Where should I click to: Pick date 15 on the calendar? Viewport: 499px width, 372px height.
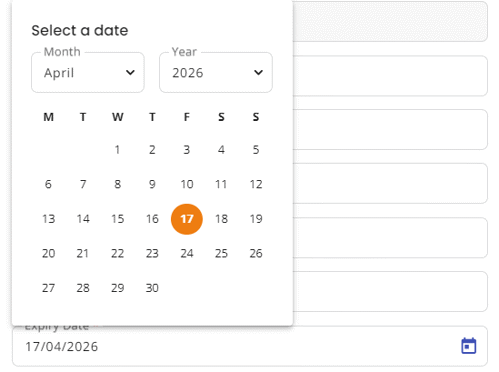[x=117, y=219]
